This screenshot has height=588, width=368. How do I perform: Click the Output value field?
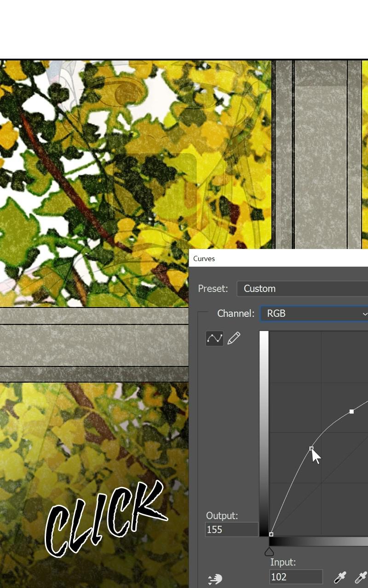point(232,530)
